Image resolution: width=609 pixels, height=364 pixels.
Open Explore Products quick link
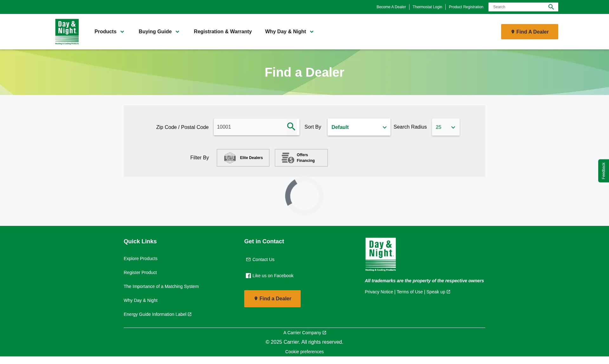coord(141,259)
